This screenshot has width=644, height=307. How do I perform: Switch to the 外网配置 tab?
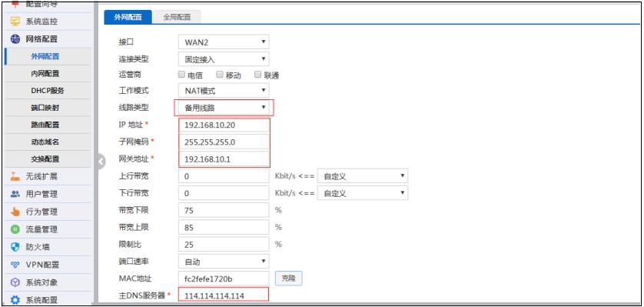(128, 17)
